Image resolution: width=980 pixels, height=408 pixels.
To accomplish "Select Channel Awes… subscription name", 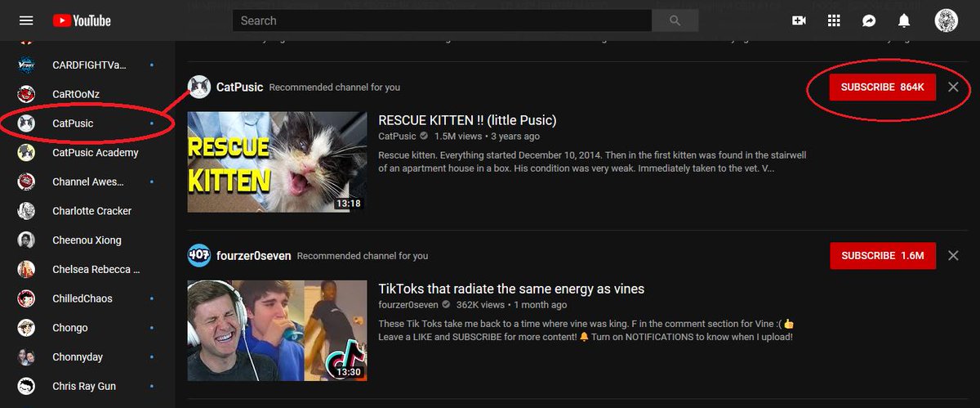I will pos(88,182).
